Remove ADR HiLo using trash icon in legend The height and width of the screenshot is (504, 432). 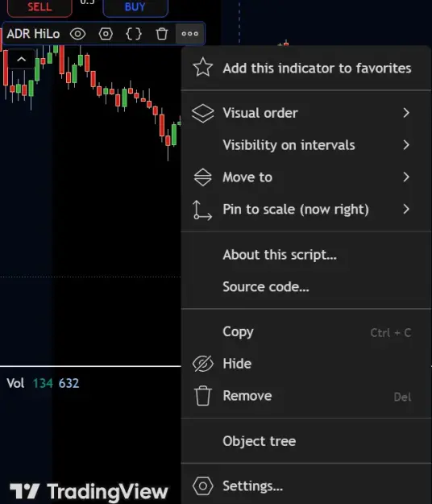[162, 34]
